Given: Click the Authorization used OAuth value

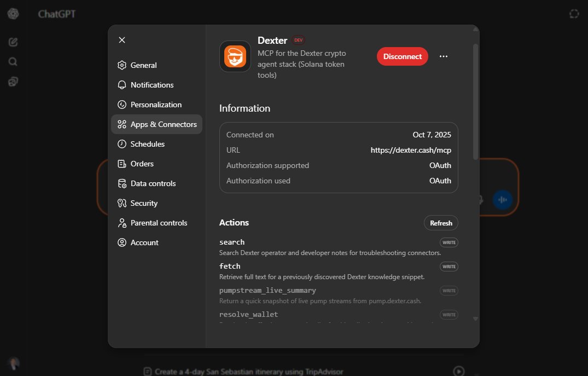Looking at the screenshot, I should point(440,181).
